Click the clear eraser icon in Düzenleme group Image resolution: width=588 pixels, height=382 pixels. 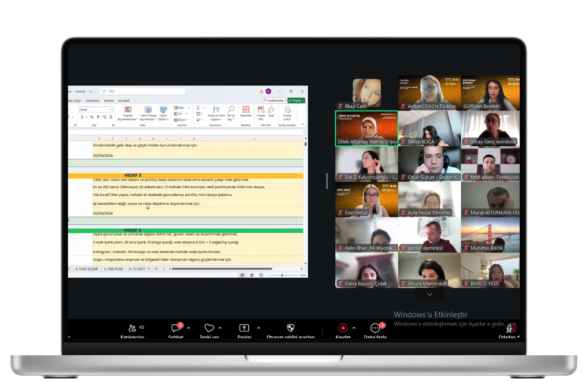pyautogui.click(x=198, y=120)
